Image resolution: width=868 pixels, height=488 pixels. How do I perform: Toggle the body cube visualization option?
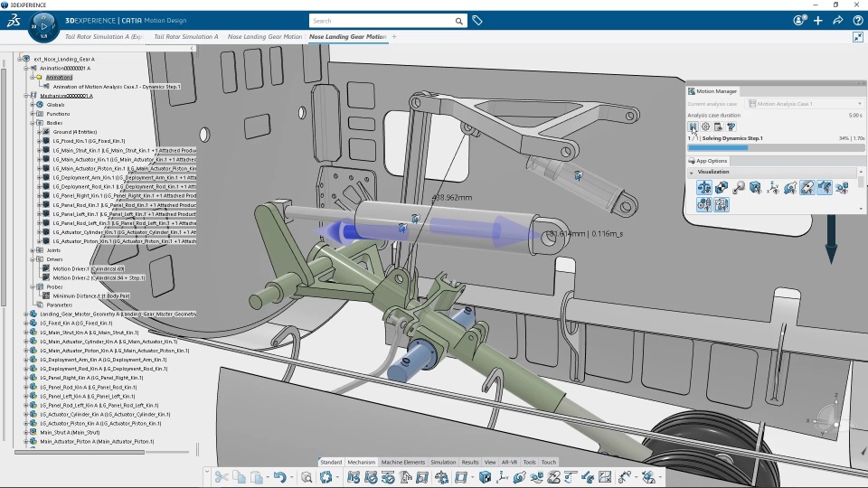tap(756, 188)
